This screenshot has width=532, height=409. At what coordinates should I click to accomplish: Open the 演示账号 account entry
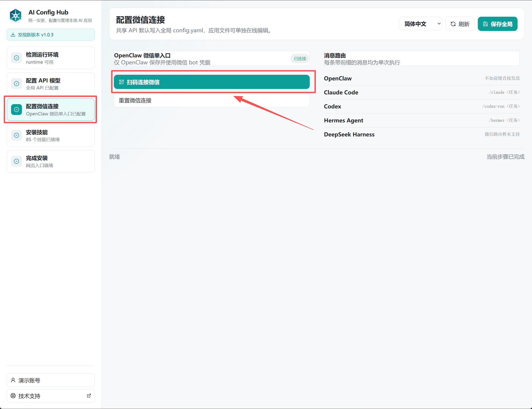[x=51, y=380]
